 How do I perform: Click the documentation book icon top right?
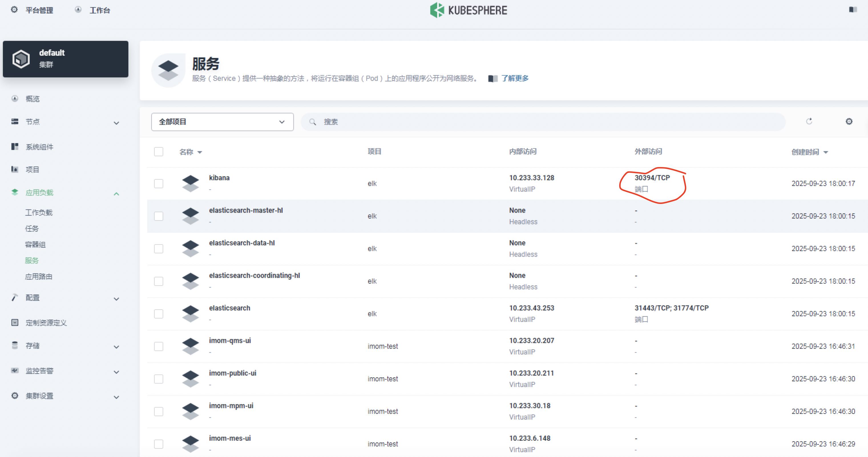click(x=853, y=10)
